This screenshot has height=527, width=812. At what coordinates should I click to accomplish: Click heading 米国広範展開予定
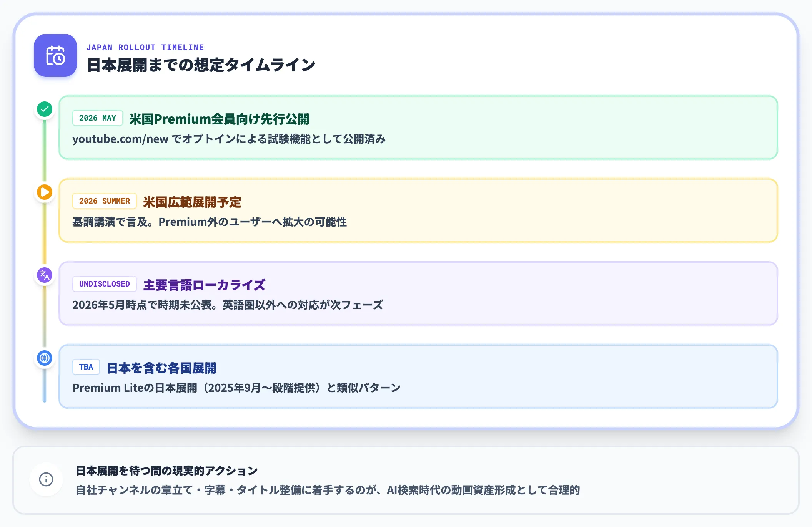(x=192, y=202)
